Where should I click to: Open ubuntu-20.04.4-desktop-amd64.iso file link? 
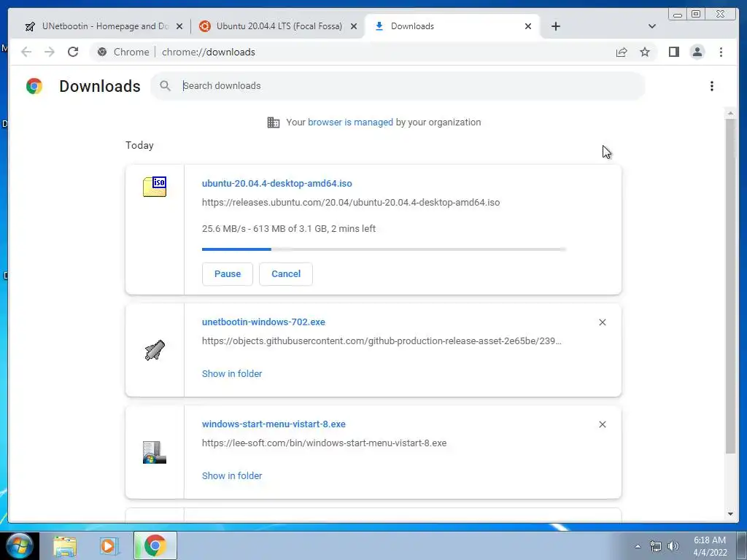coord(276,183)
